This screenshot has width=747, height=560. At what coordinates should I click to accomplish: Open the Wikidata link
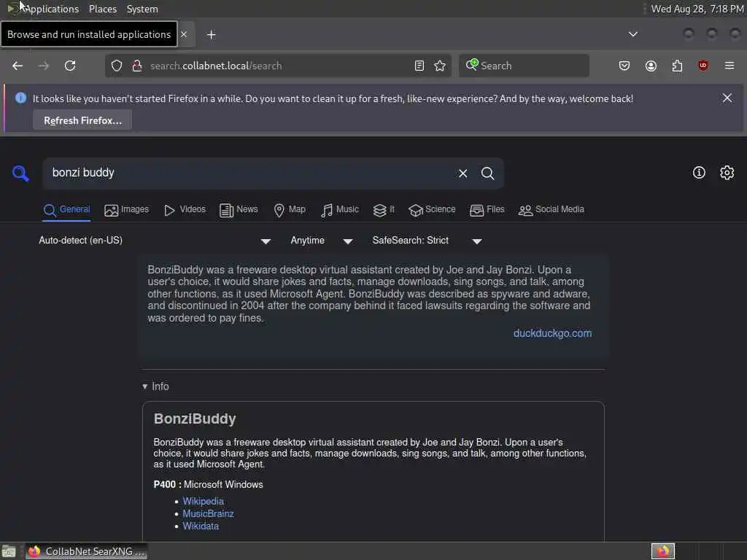point(201,526)
